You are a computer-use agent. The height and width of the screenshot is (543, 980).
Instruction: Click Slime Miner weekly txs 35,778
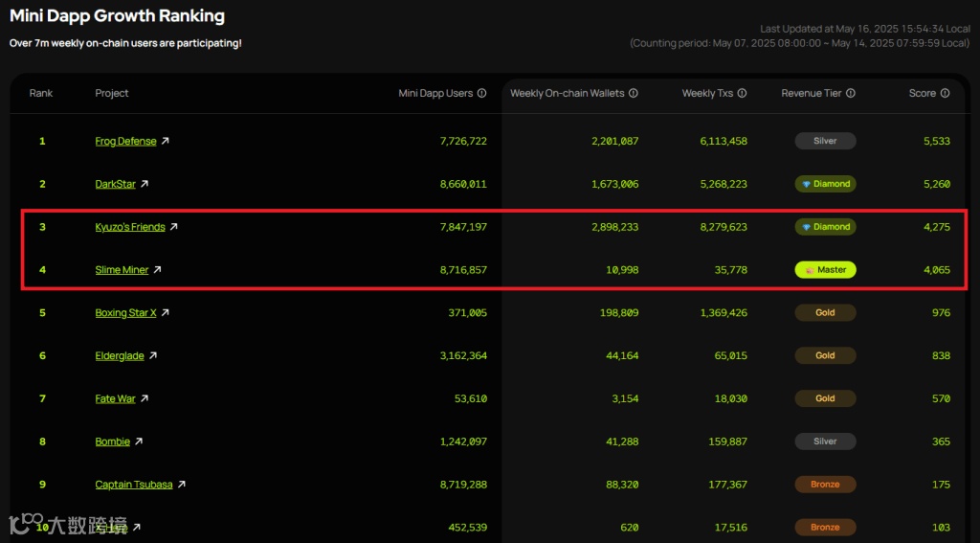730,270
